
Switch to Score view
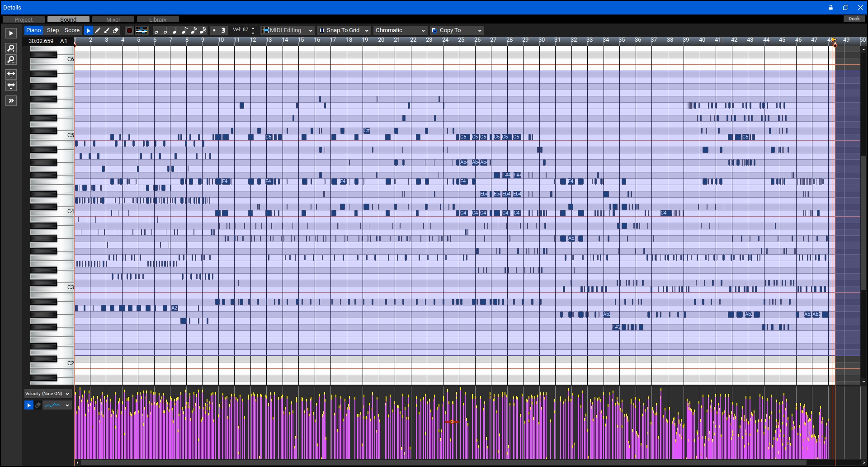pos(72,30)
